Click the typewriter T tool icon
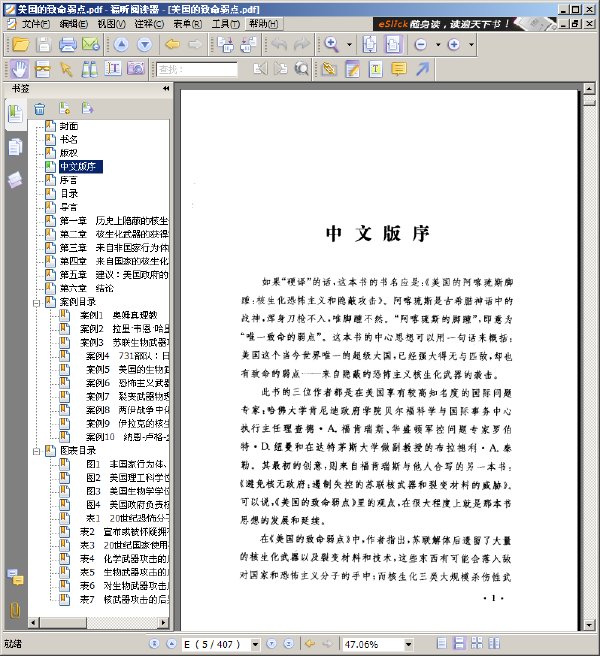This screenshot has height=656, width=600. coord(375,69)
